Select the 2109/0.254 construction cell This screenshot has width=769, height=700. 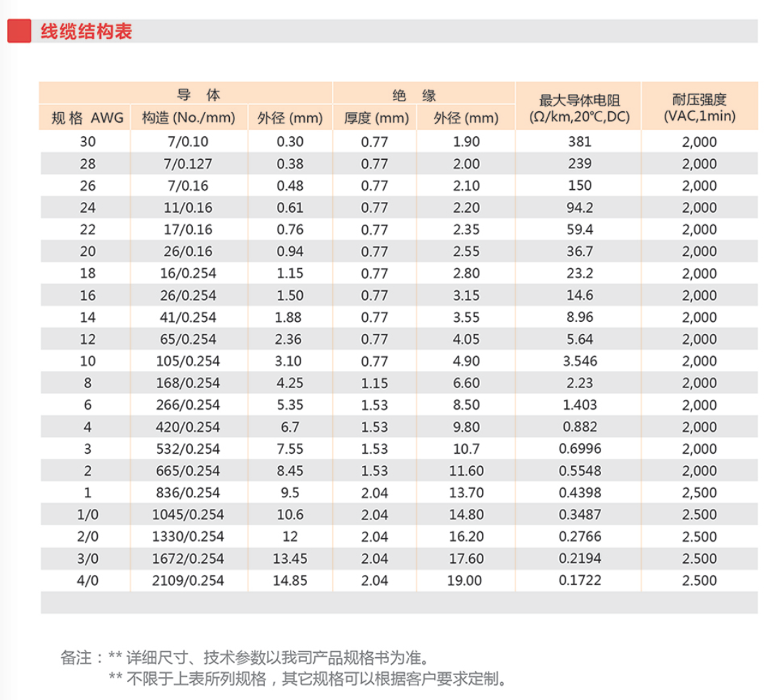pos(189,581)
